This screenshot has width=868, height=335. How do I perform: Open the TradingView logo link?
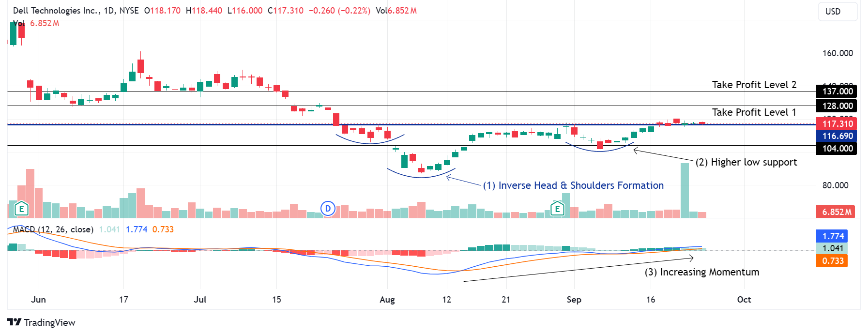point(42,322)
